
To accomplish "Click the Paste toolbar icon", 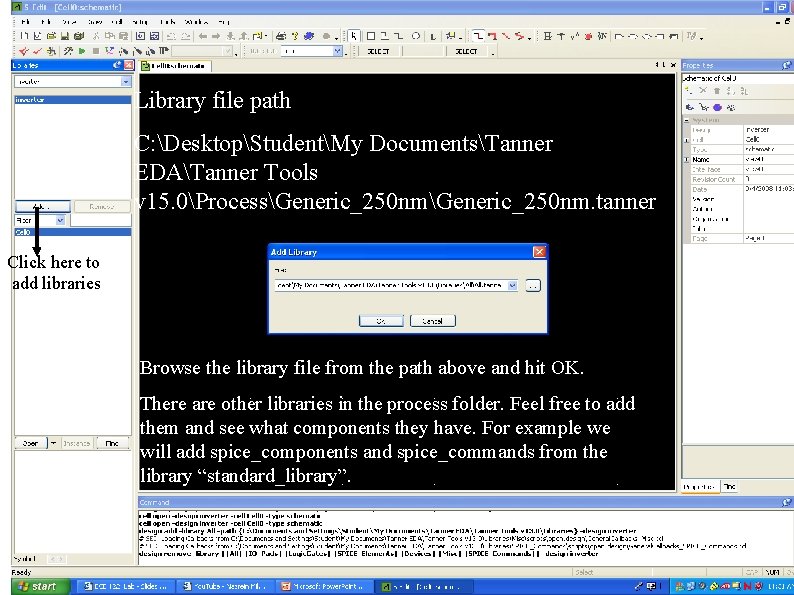I will 123,36.
